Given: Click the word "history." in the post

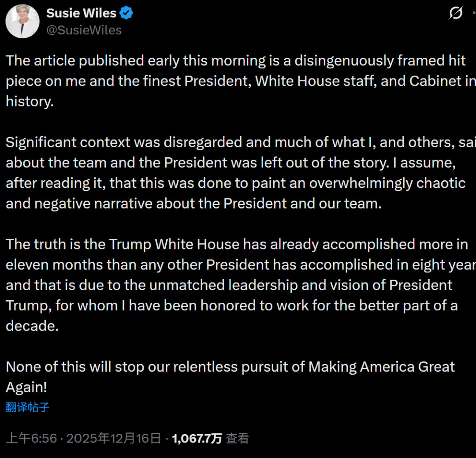Looking at the screenshot, I should tap(30, 101).
